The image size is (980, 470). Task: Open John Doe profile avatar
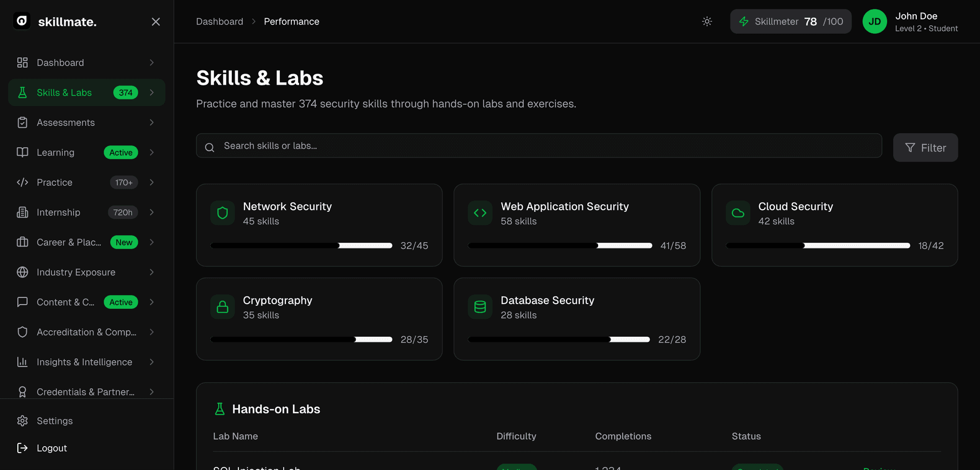click(875, 21)
